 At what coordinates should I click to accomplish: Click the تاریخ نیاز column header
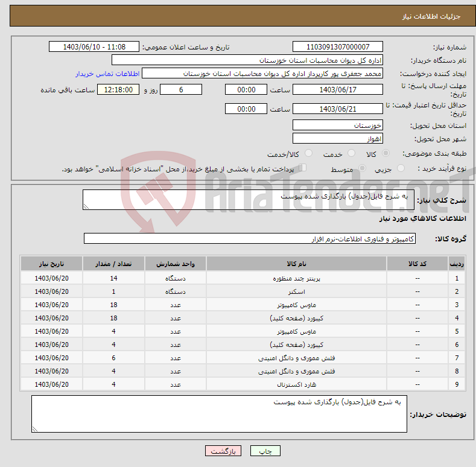52,264
